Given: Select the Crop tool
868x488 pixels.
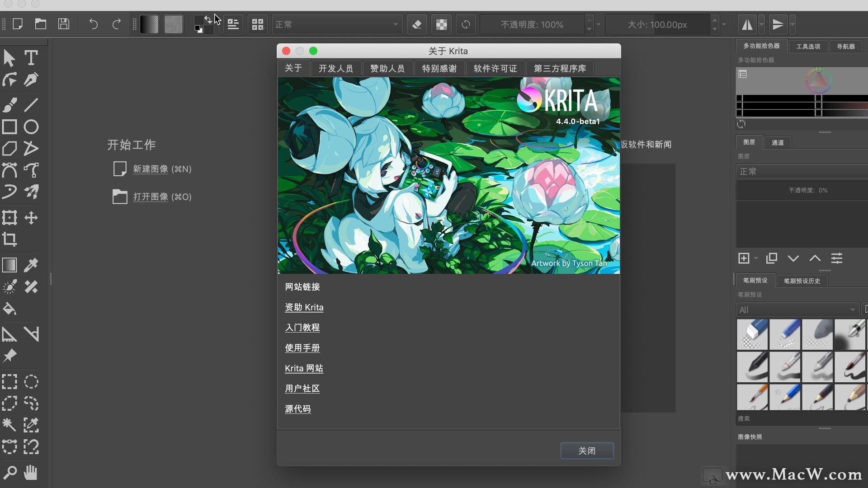Looking at the screenshot, I should tap(9, 239).
